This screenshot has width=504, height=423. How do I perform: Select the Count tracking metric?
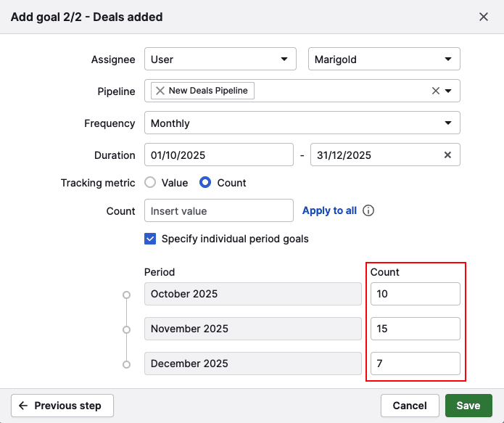pyautogui.click(x=205, y=183)
